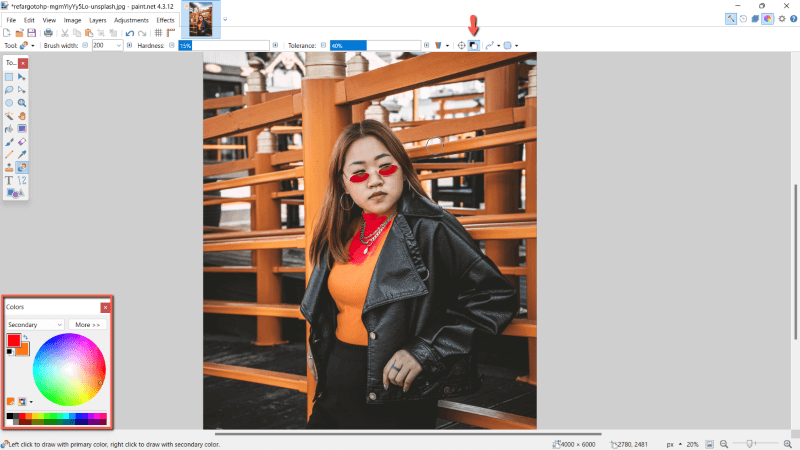This screenshot has width=800, height=450.
Task: Open the Brush width dropdown
Action: pyautogui.click(x=118, y=45)
